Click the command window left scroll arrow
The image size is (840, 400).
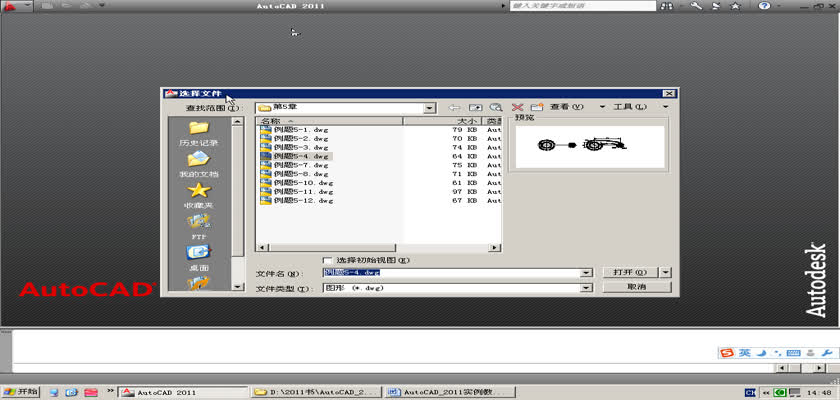782,368
